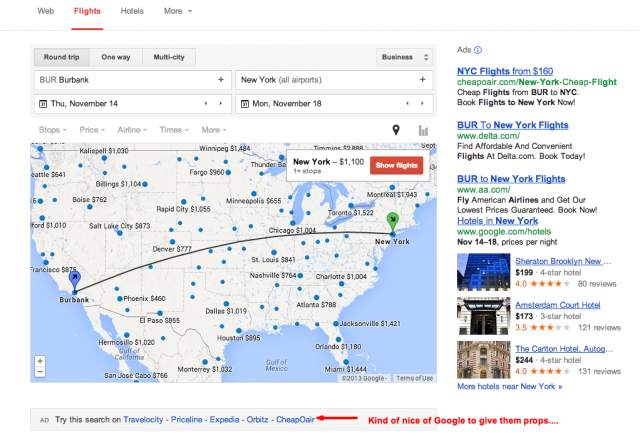Viewport: 640px width, 438px height.
Task: Try this search on CheapOair
Action: pyautogui.click(x=295, y=419)
